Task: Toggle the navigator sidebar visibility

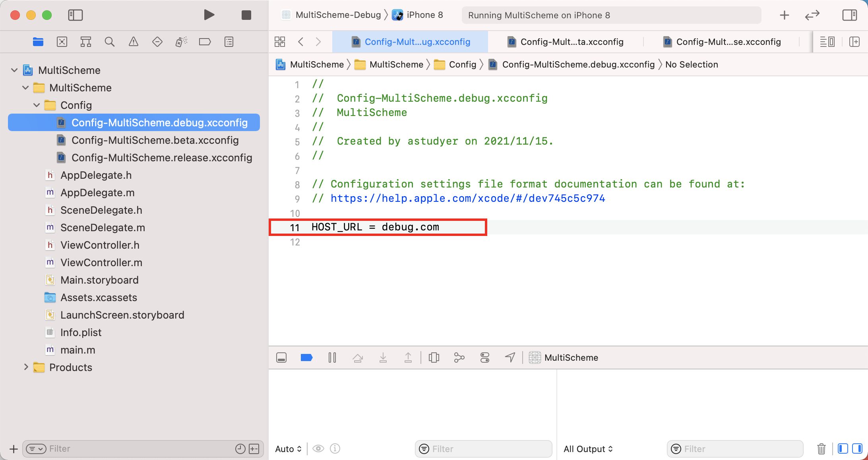Action: tap(75, 15)
